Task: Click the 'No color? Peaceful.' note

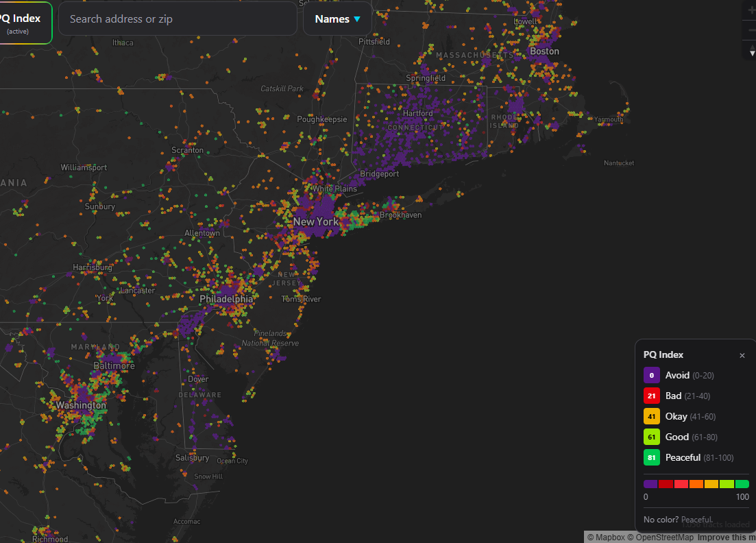Action: pos(678,520)
